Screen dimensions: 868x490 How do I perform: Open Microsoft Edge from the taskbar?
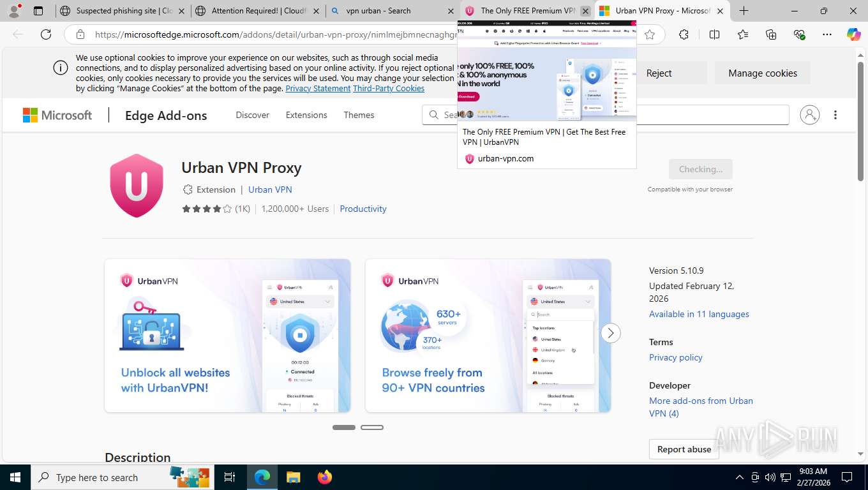click(x=262, y=477)
